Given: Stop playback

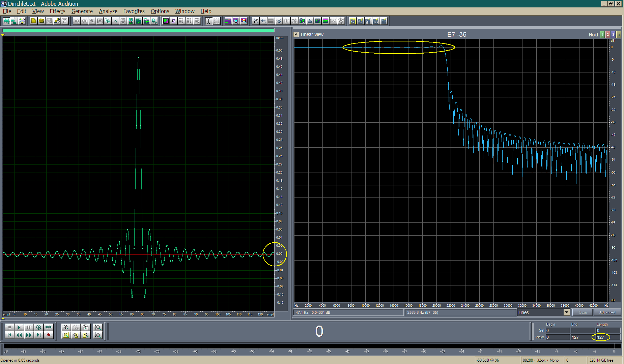Looking at the screenshot, I should [9, 327].
